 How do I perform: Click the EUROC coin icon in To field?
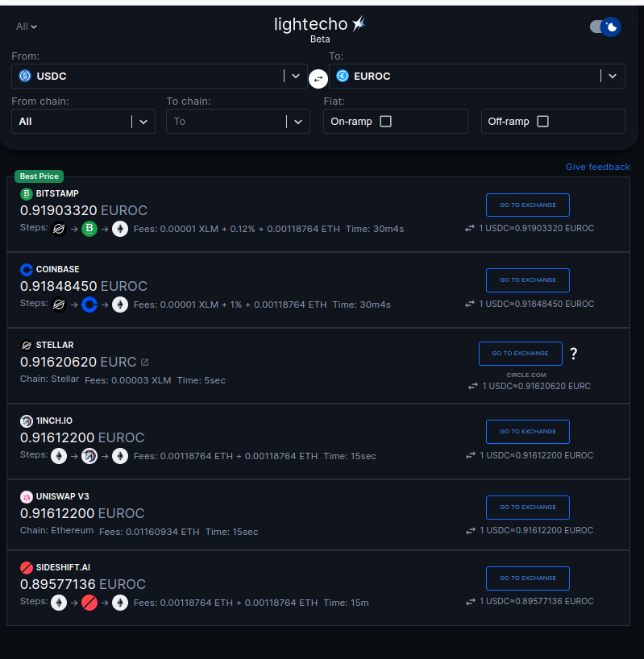coord(343,76)
